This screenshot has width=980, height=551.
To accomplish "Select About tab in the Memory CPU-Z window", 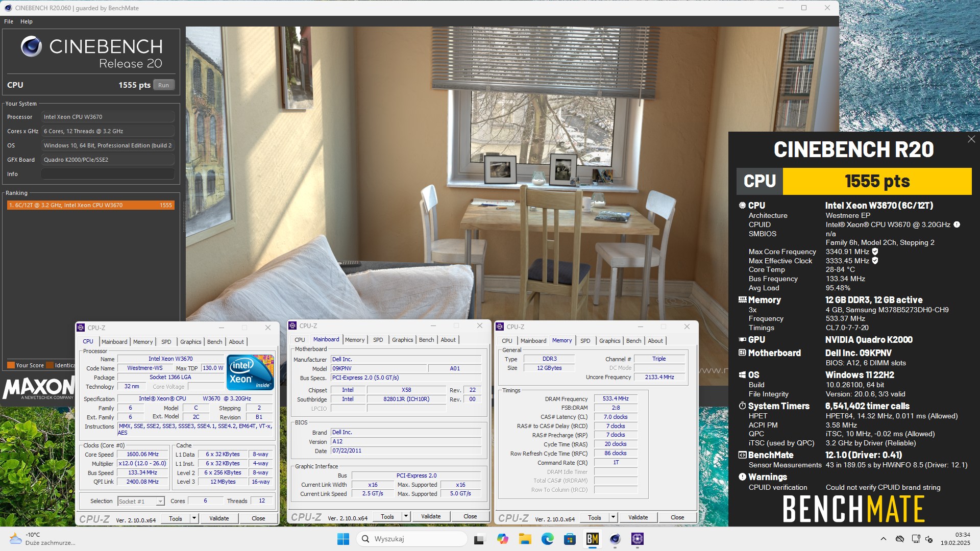I will coord(655,341).
